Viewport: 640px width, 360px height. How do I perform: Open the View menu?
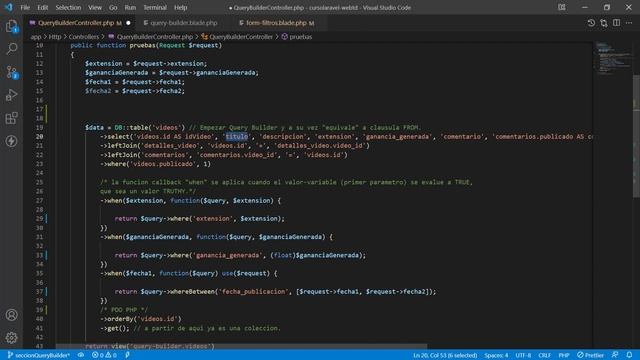click(95, 7)
